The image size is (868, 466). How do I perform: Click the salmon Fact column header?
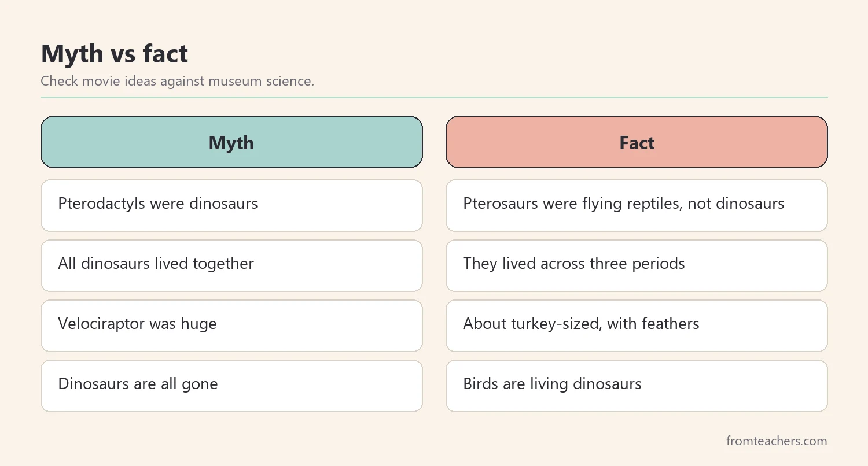click(637, 142)
